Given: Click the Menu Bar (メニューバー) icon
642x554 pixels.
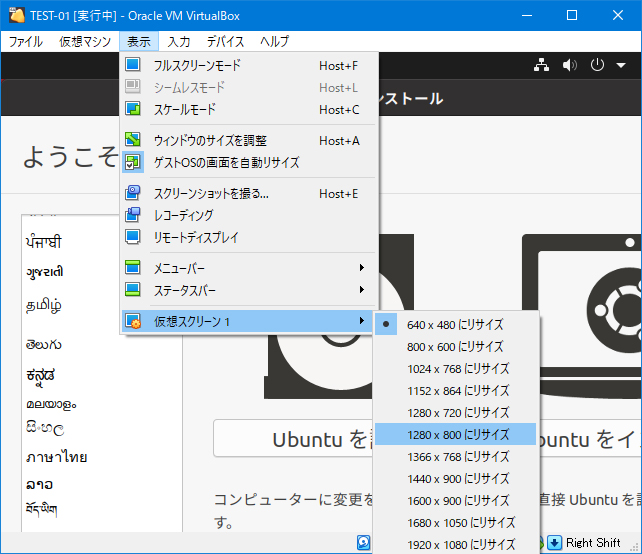Looking at the screenshot, I should tap(133, 267).
